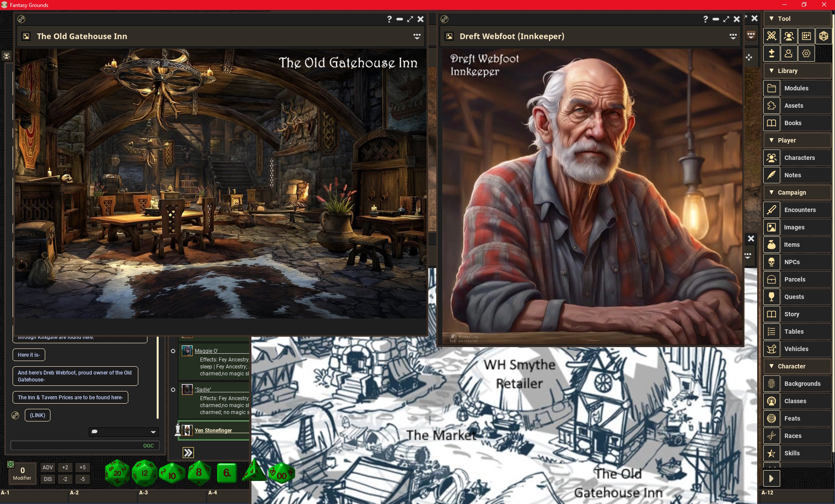This screenshot has width=835, height=504.
Task: Open Modules in the Library sidebar
Action: (x=797, y=88)
